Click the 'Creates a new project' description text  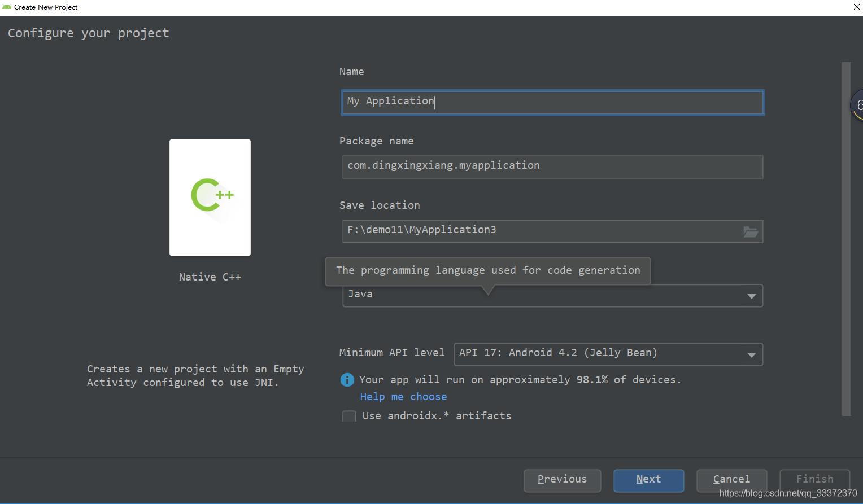[x=195, y=376]
